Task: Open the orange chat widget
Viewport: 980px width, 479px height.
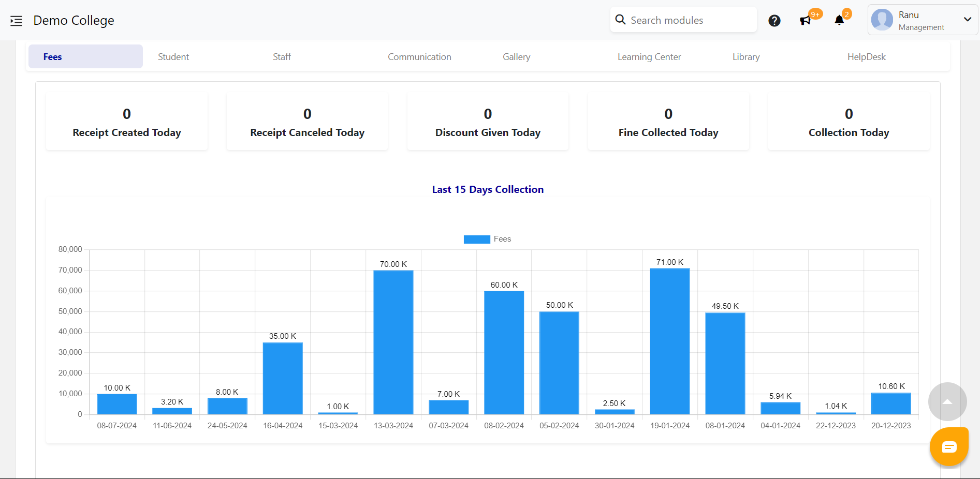Action: point(949,446)
